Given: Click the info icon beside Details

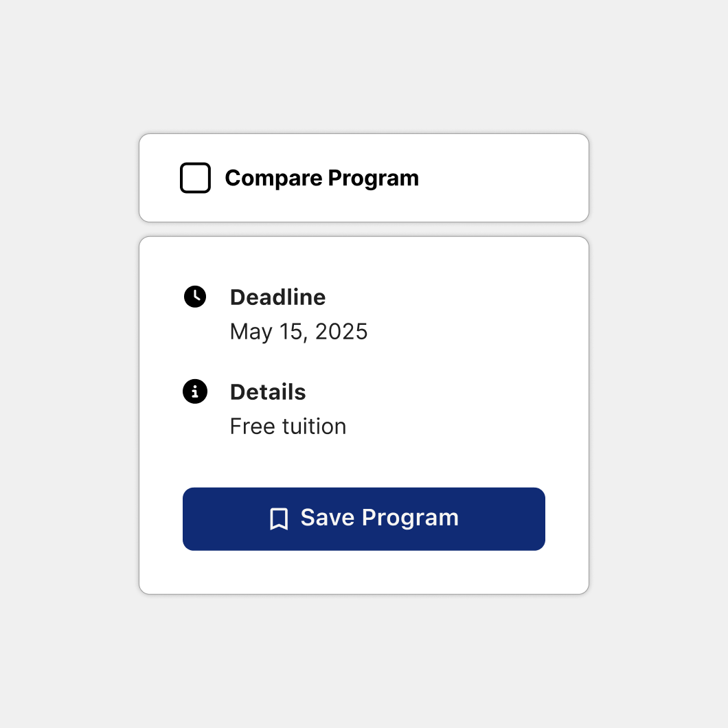Looking at the screenshot, I should coord(195,391).
